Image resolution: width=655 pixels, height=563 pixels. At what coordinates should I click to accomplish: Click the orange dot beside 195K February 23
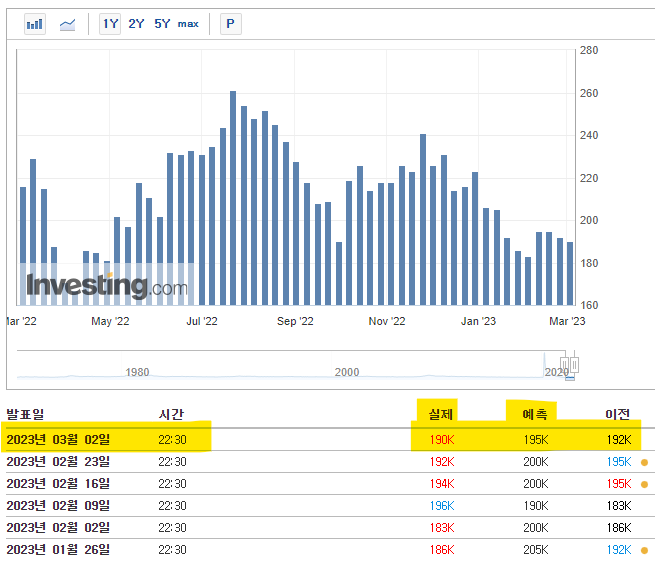[645, 462]
